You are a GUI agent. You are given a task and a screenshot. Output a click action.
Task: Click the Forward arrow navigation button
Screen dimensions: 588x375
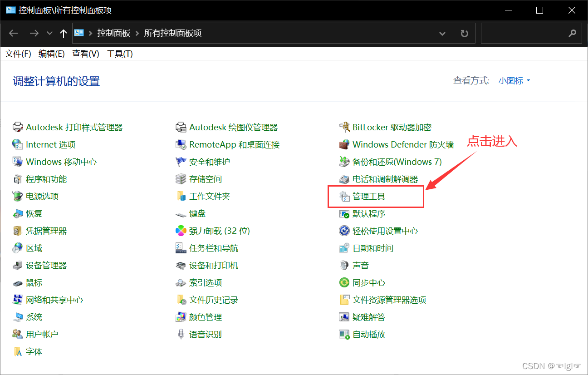point(34,33)
